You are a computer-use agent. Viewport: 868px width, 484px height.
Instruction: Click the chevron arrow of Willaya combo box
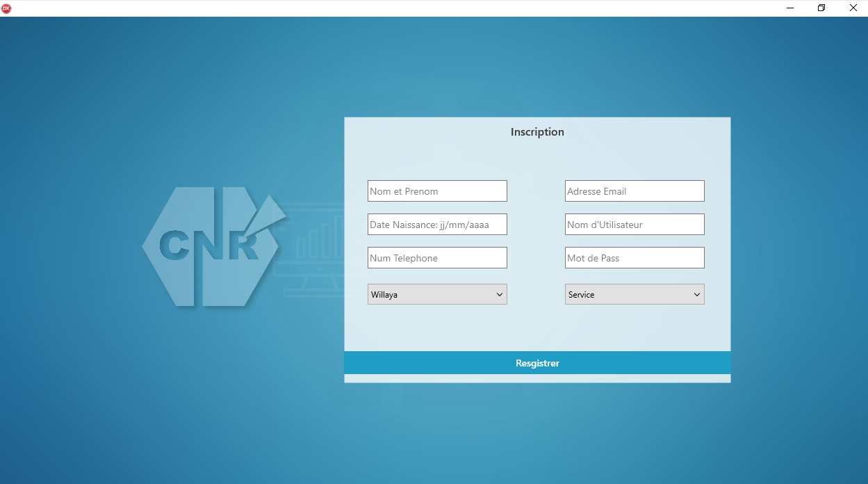click(499, 294)
